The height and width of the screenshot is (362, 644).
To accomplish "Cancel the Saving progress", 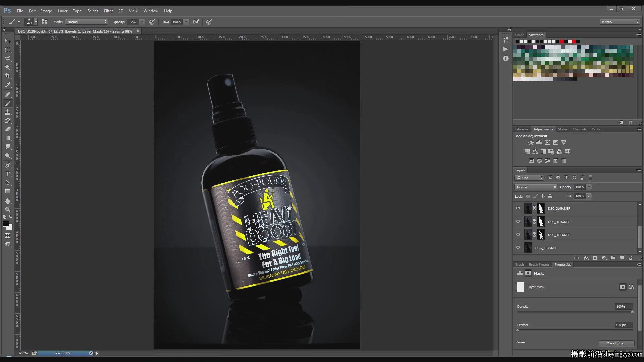I will click(x=91, y=353).
